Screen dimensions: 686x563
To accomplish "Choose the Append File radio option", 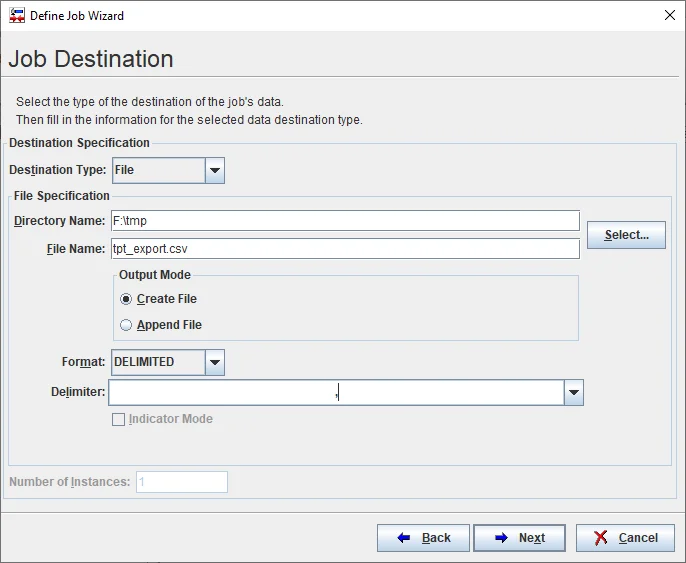I will [x=126, y=325].
